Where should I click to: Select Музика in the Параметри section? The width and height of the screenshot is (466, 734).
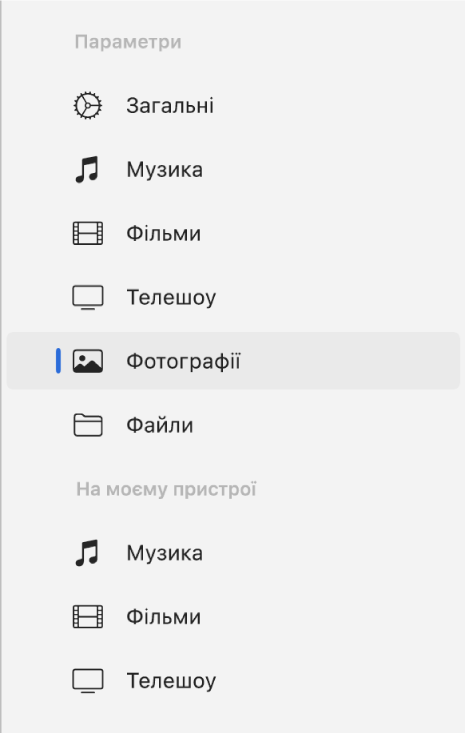click(x=233, y=169)
